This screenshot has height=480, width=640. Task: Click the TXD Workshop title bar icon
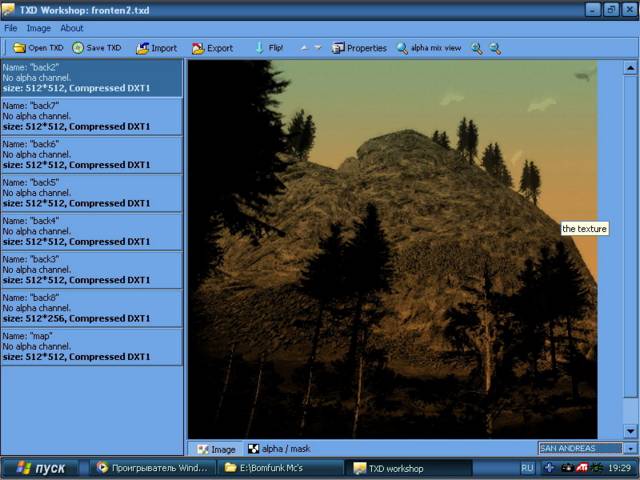click(8, 9)
